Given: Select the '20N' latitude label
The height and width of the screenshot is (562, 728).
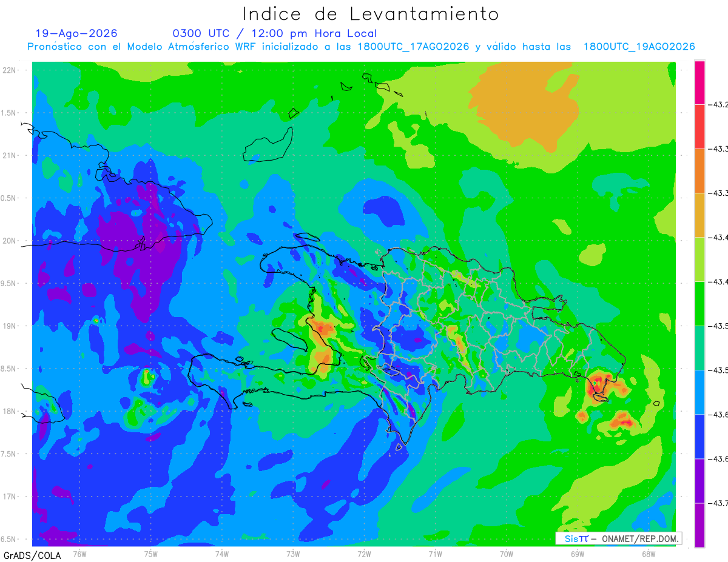Looking at the screenshot, I should (x=10, y=241).
